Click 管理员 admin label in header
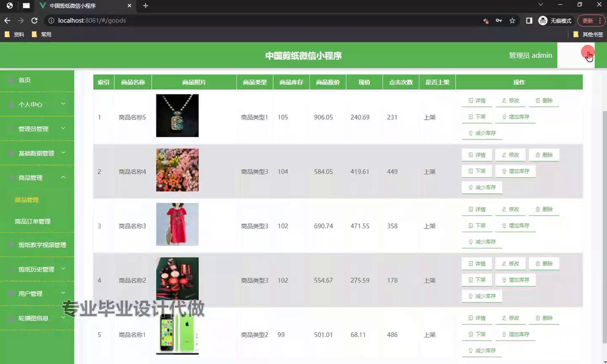 click(530, 56)
